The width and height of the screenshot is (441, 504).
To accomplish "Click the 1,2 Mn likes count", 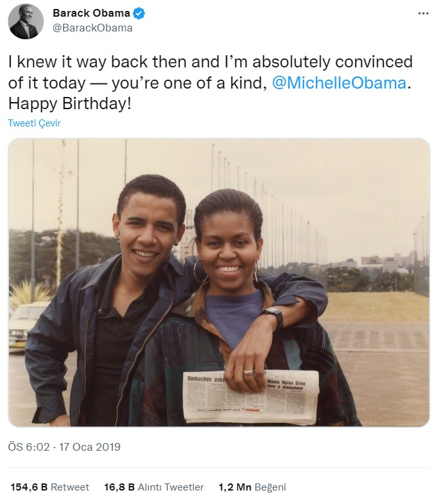I will tap(234, 487).
